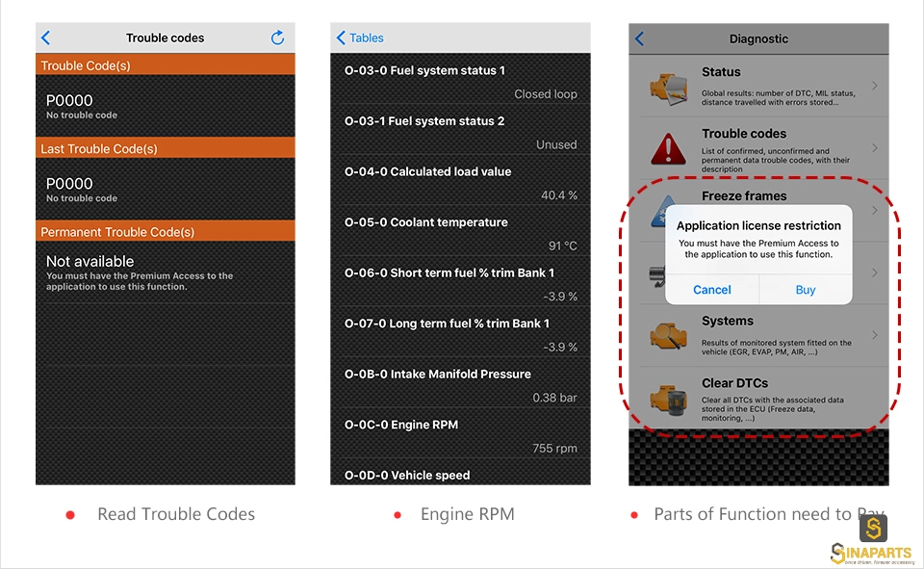Expand Trouble codes row chevron
This screenshot has width=924, height=569.
(x=875, y=148)
